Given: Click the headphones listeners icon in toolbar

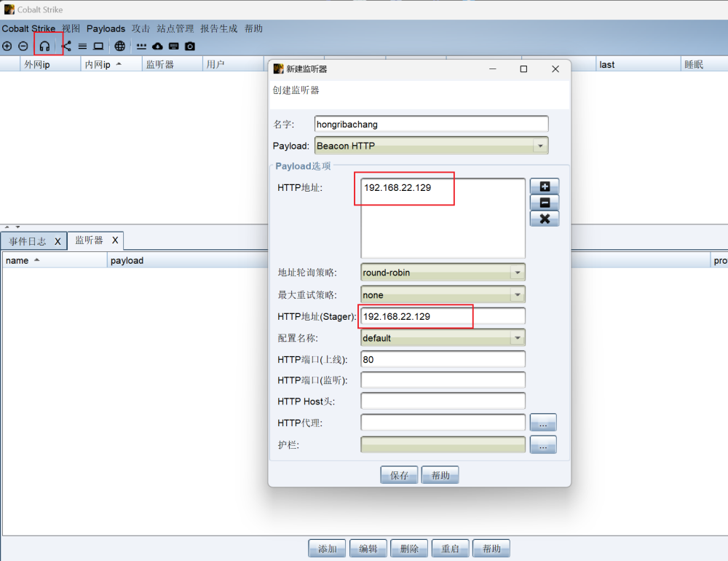Looking at the screenshot, I should (44, 46).
